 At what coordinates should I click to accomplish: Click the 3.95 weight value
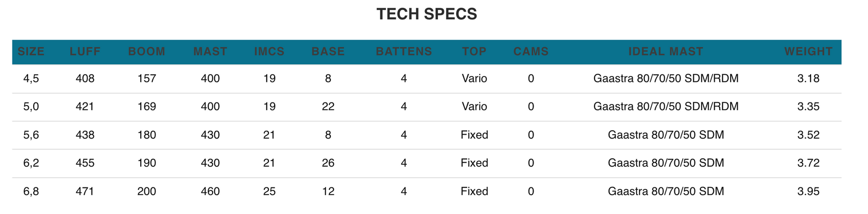808,191
